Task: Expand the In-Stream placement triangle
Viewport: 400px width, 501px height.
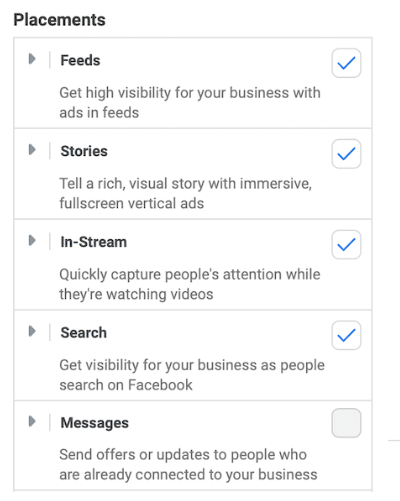Action: [32, 240]
